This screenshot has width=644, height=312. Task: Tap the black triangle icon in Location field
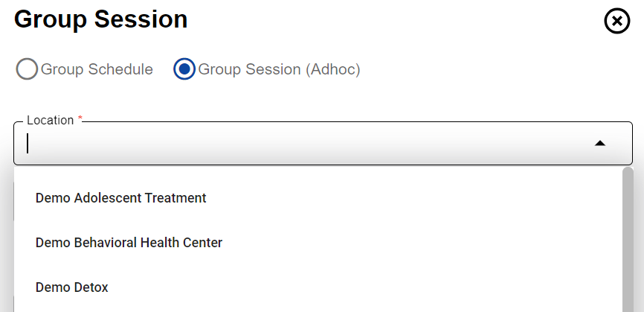coord(600,143)
